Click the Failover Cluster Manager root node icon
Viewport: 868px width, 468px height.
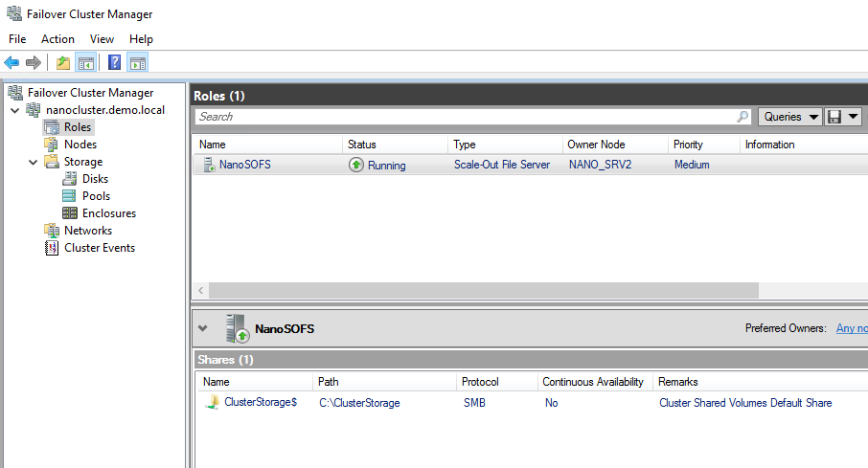(15, 93)
